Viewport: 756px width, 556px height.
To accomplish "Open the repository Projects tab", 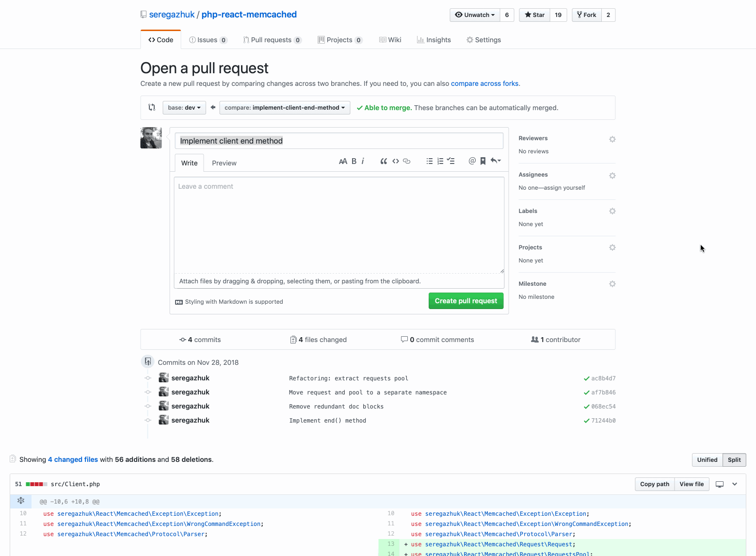I will (x=340, y=40).
